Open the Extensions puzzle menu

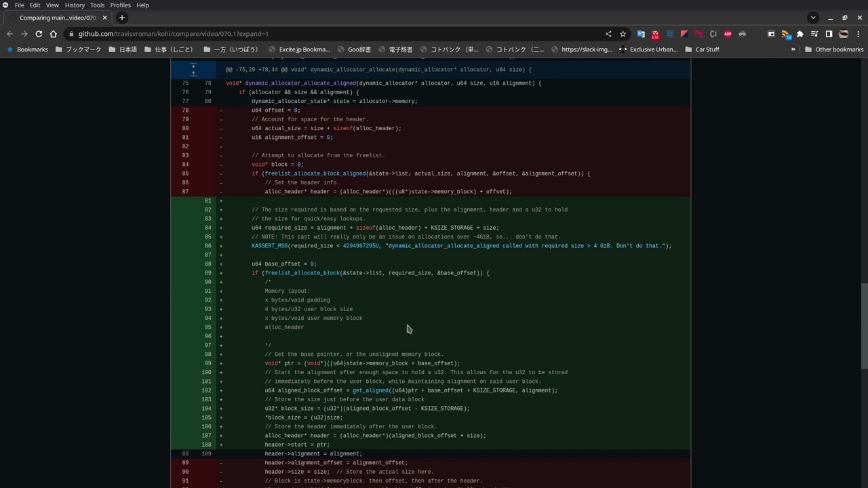pos(800,34)
